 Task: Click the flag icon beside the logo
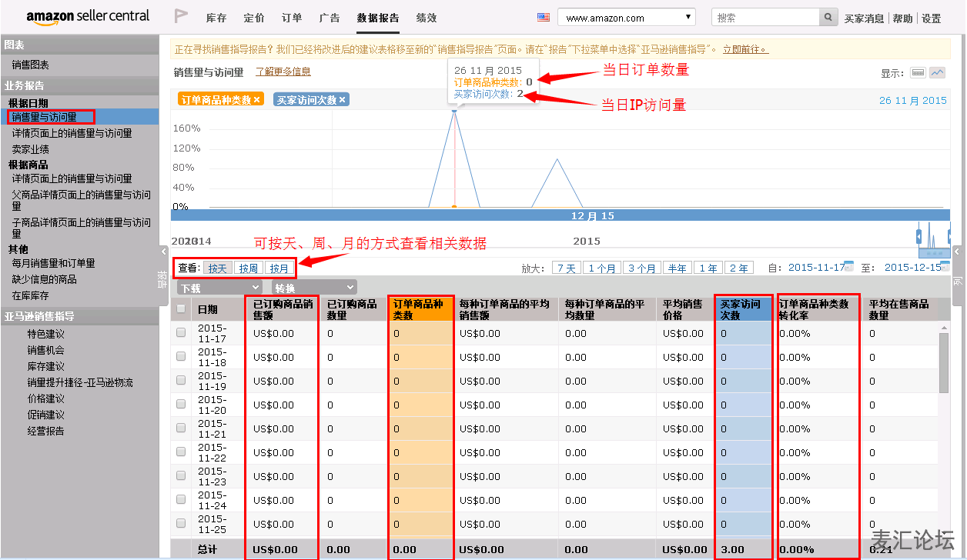coord(181,16)
